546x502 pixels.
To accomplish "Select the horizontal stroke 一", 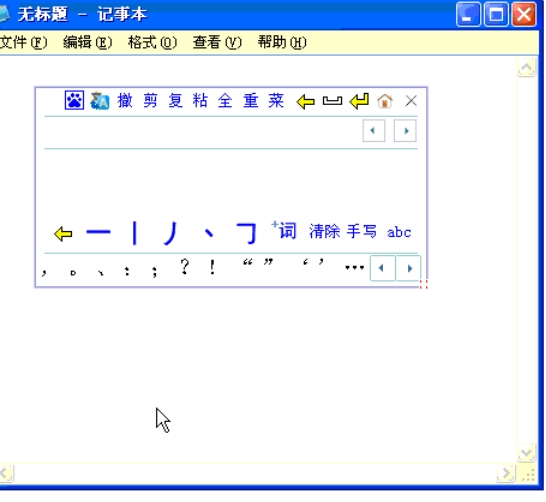I will pos(98,232).
